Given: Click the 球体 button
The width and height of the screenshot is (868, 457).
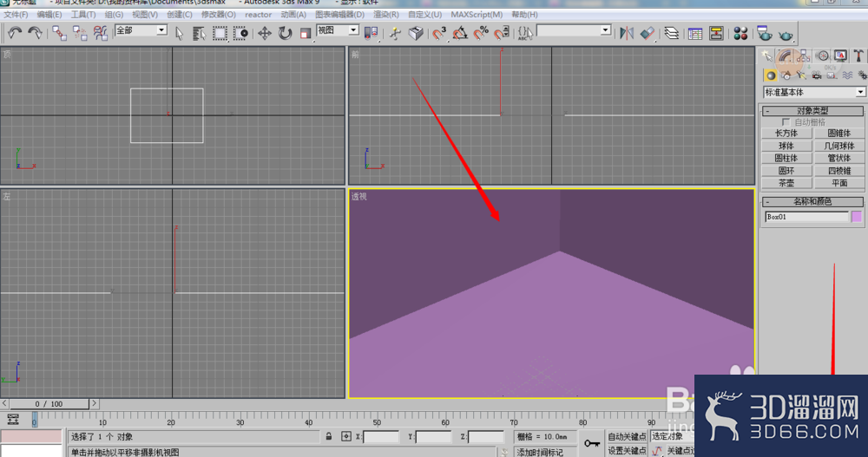Looking at the screenshot, I should pos(786,146).
